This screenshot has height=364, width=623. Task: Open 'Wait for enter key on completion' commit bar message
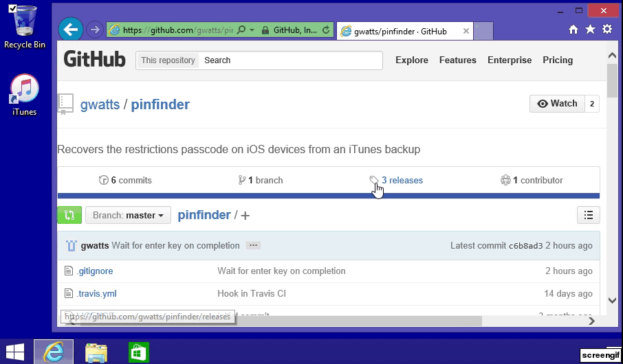coord(175,246)
